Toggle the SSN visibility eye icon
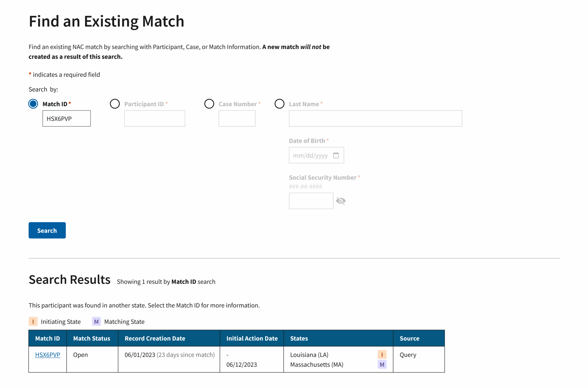 [x=341, y=201]
